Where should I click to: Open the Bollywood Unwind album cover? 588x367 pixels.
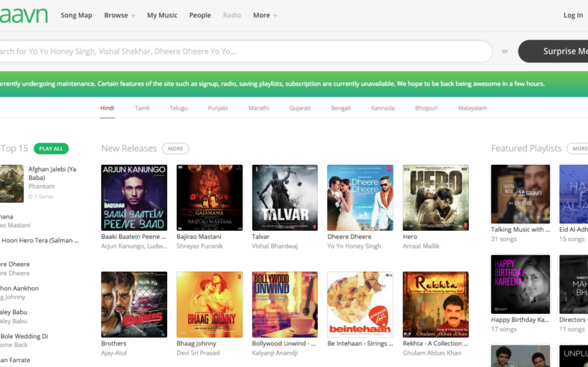point(285,305)
